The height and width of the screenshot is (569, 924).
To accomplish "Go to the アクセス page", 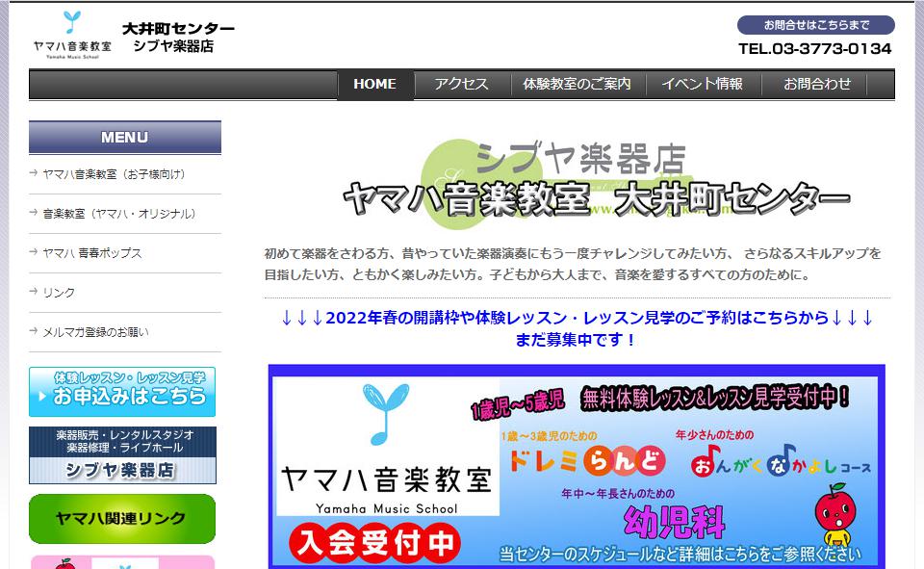I will point(461,84).
